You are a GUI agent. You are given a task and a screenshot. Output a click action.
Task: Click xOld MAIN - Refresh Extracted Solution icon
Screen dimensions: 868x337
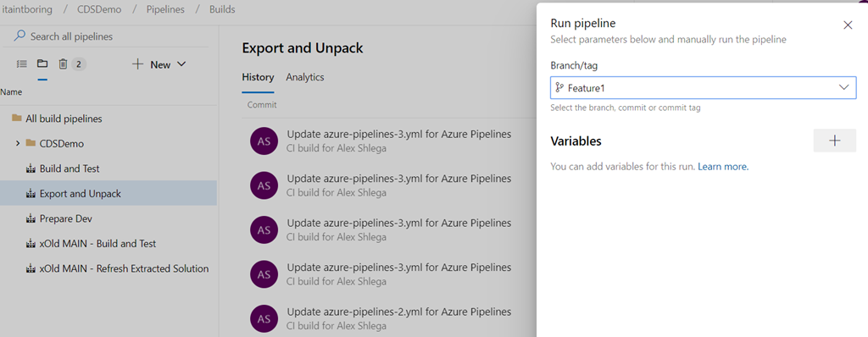[31, 269]
